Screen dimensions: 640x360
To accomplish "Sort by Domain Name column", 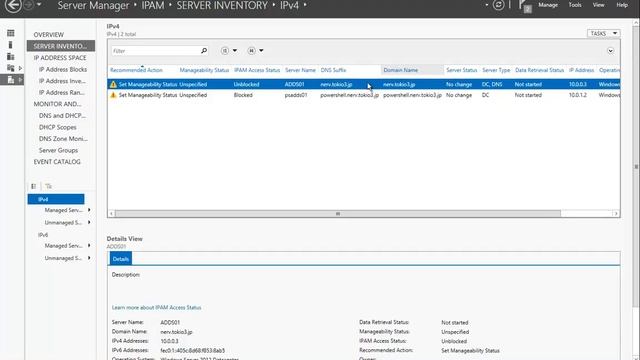I will [400, 70].
